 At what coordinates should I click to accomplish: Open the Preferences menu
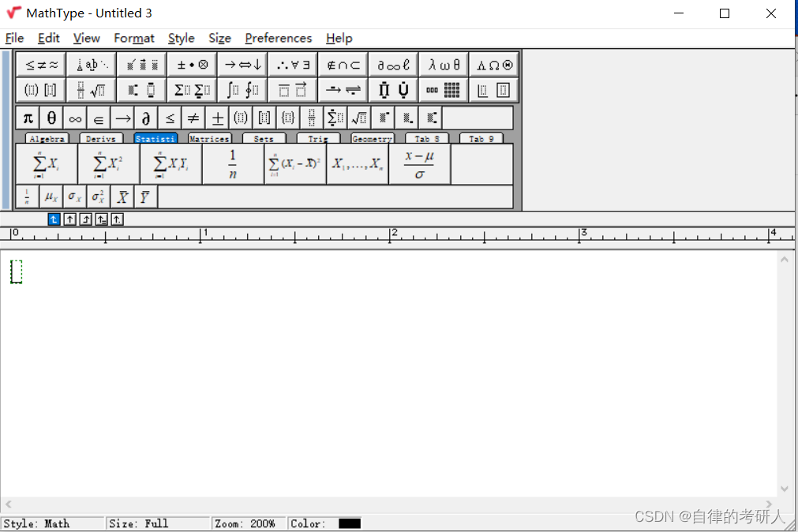pos(278,38)
